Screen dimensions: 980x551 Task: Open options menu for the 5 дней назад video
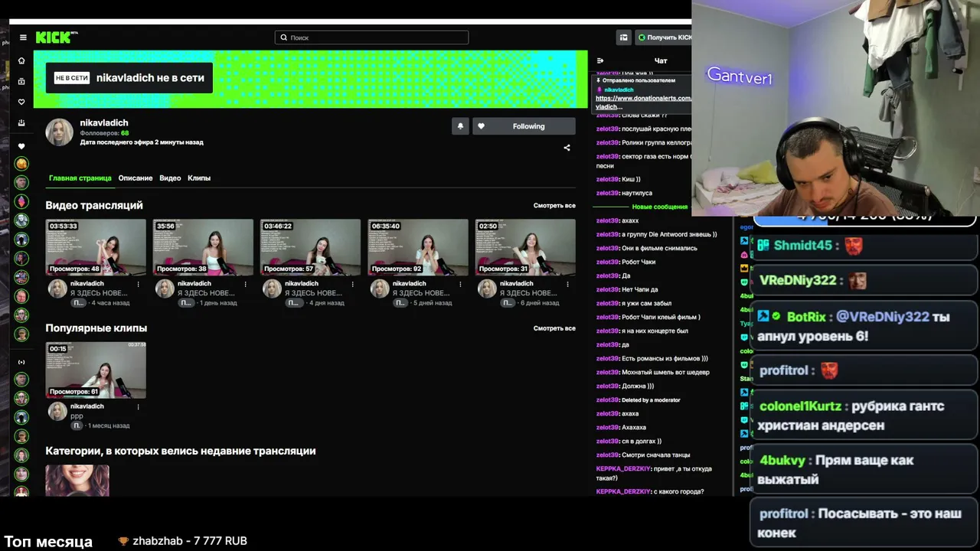460,284
